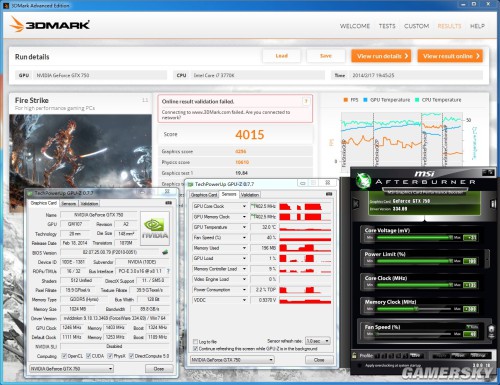Toggle the Log to file checkbox
This screenshot has height=385, width=500.
(x=195, y=342)
